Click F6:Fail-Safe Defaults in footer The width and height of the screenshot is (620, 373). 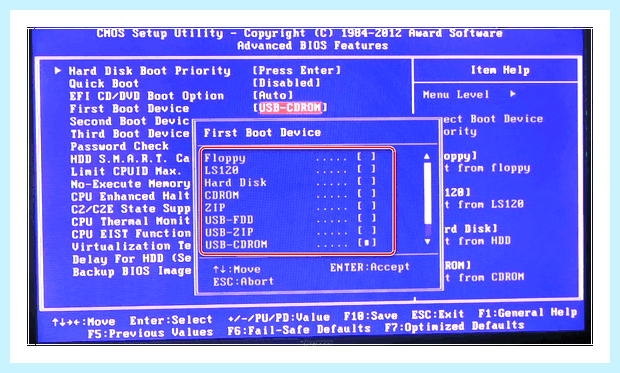(299, 329)
